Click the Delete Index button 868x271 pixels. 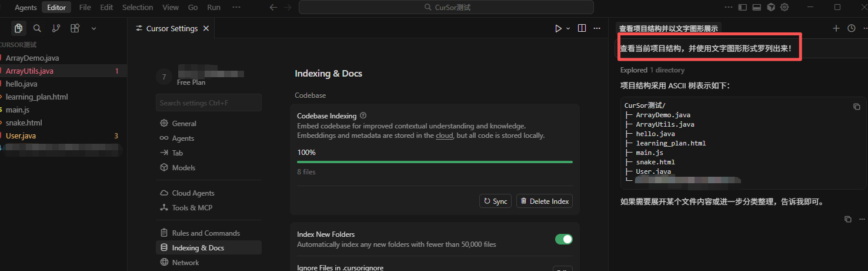[545, 201]
